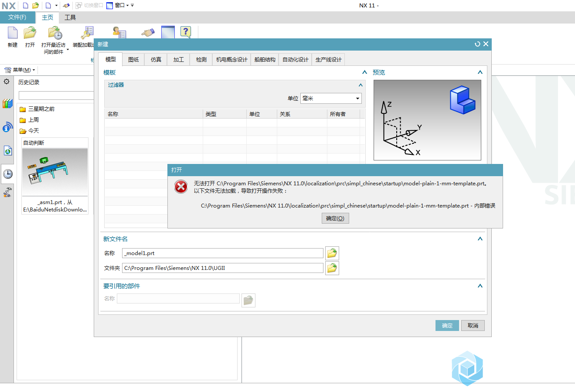Open the library books icon in the resource bar

pyautogui.click(x=7, y=103)
